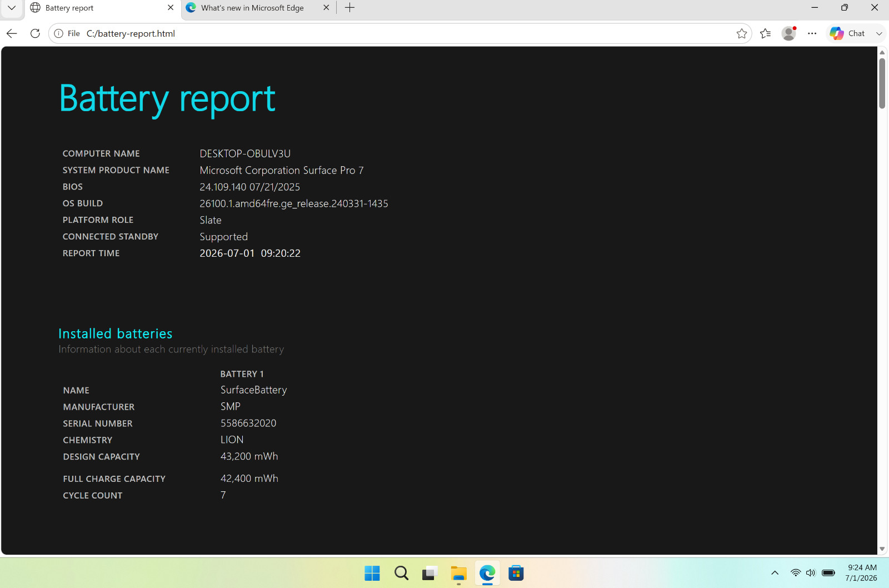
Task: Open Edge Settings and more menu
Action: pyautogui.click(x=812, y=33)
